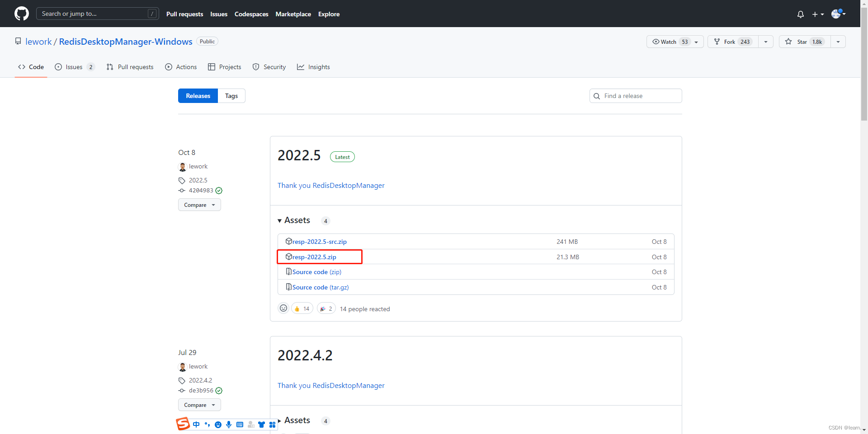Click lework avatar under Oct 8

[x=183, y=167]
